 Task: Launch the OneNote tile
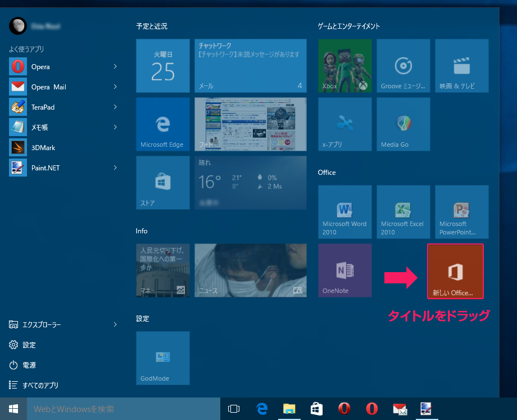point(345,270)
